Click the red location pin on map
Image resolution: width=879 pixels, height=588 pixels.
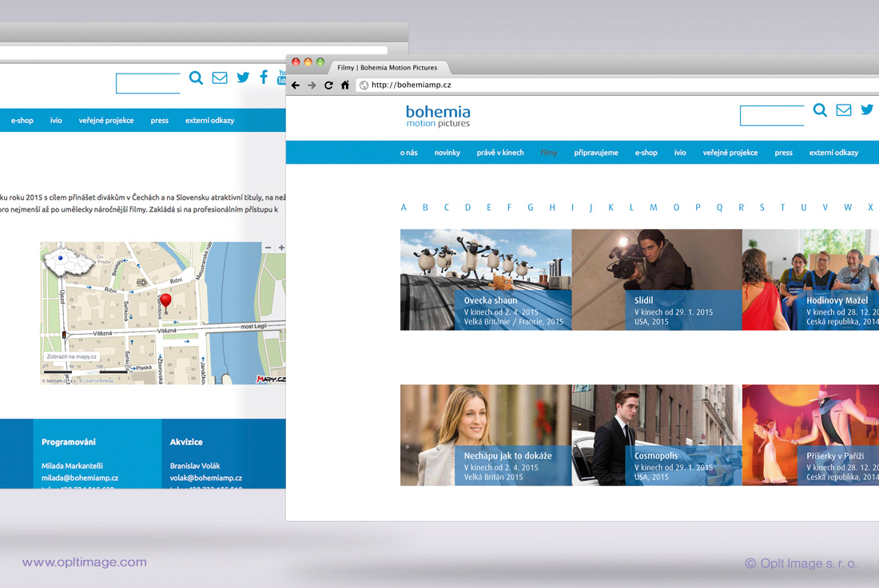(x=165, y=303)
